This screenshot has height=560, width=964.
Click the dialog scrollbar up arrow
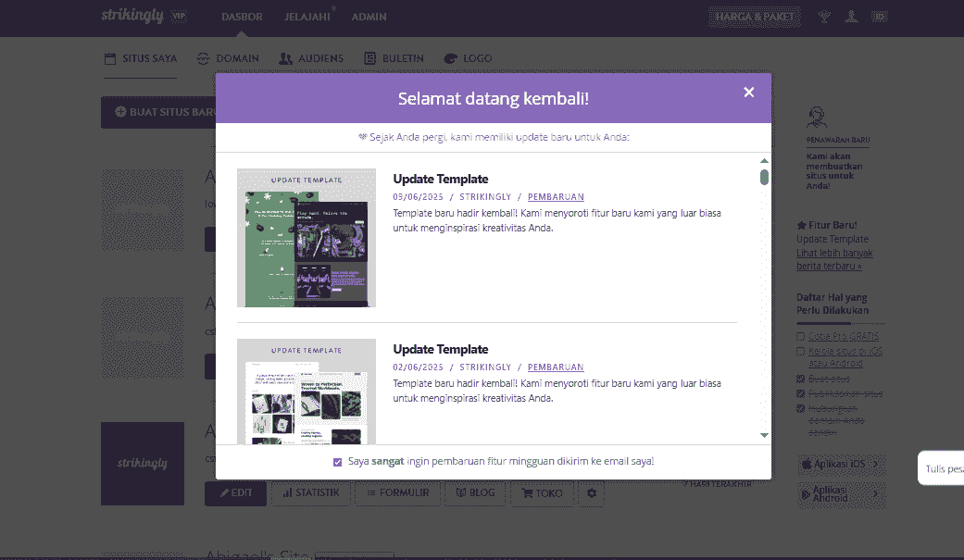[x=764, y=161]
